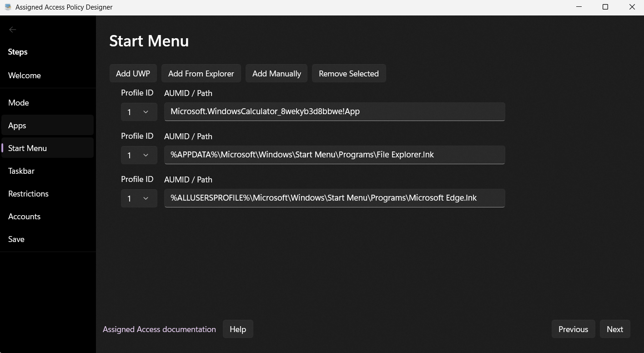Open the Restrictions step
This screenshot has height=353, width=644.
[x=28, y=193]
